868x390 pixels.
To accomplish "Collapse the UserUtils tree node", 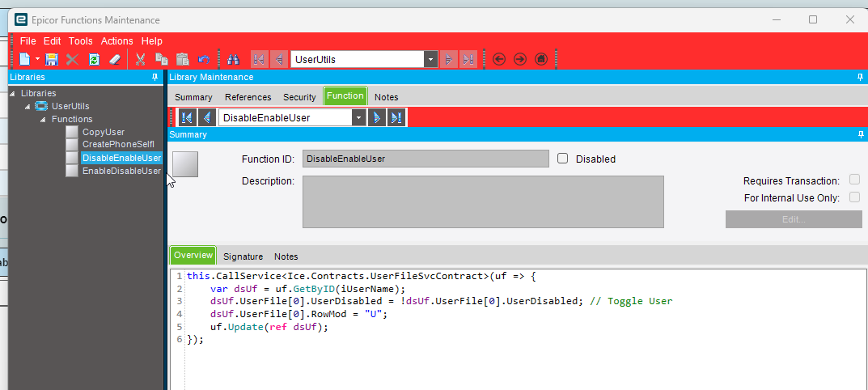I will pyautogui.click(x=28, y=106).
